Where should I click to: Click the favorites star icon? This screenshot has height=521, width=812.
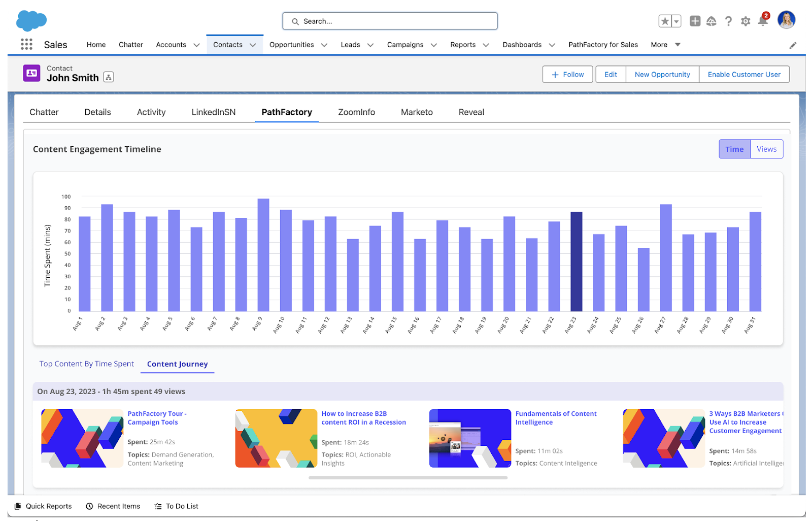(x=665, y=21)
